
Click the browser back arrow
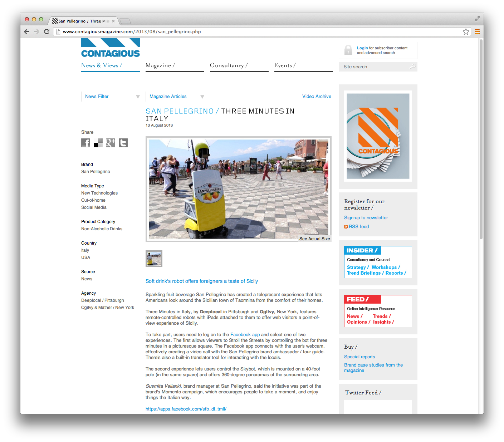pyautogui.click(x=27, y=31)
